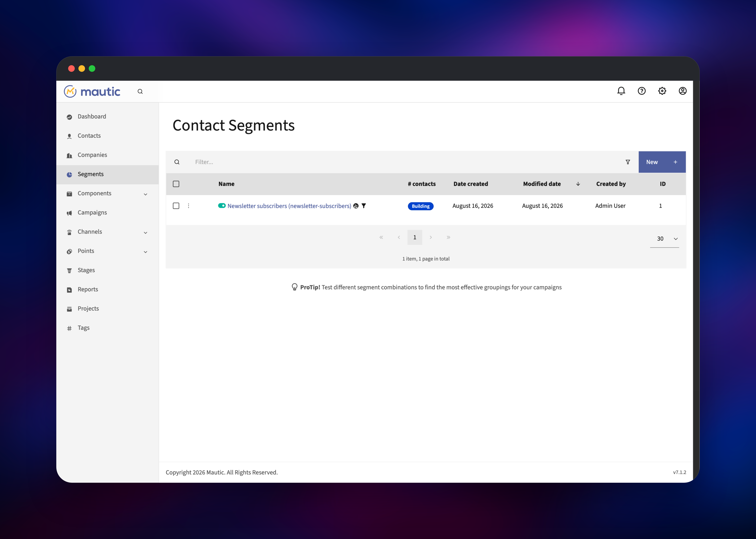Sort by the Name column header
The width and height of the screenshot is (756, 539).
pos(226,184)
